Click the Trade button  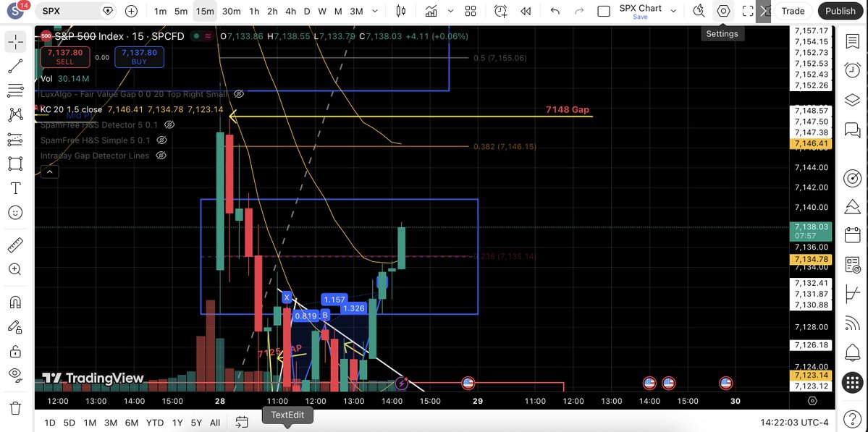point(793,11)
